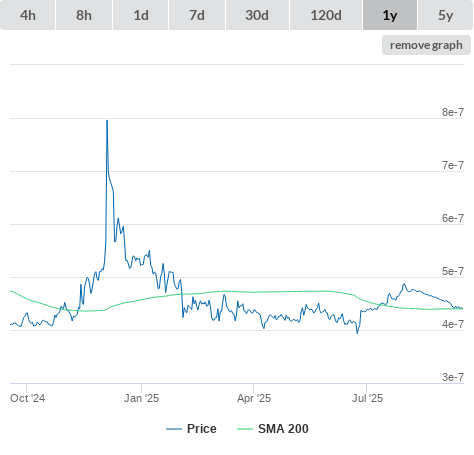The height and width of the screenshot is (455, 474).
Task: Click the 8e-7 y-axis label
Action: [453, 112]
